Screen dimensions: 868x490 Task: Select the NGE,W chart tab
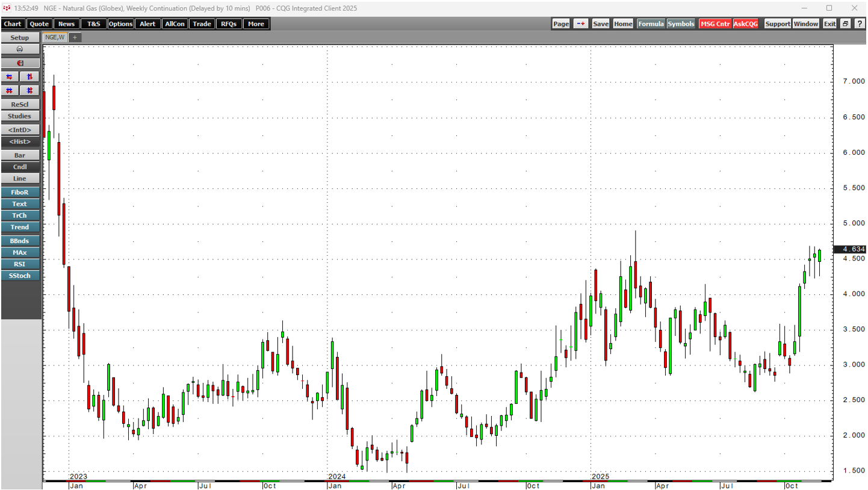pyautogui.click(x=54, y=37)
